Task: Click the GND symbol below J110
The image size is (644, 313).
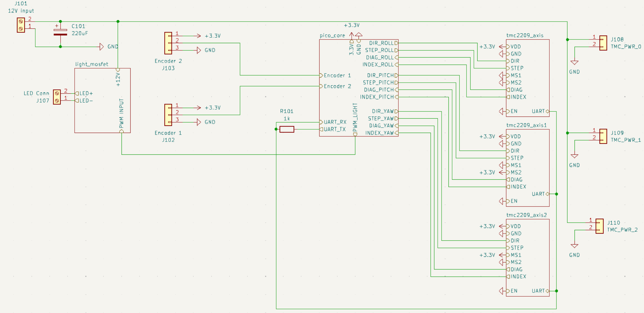Action: click(x=574, y=246)
